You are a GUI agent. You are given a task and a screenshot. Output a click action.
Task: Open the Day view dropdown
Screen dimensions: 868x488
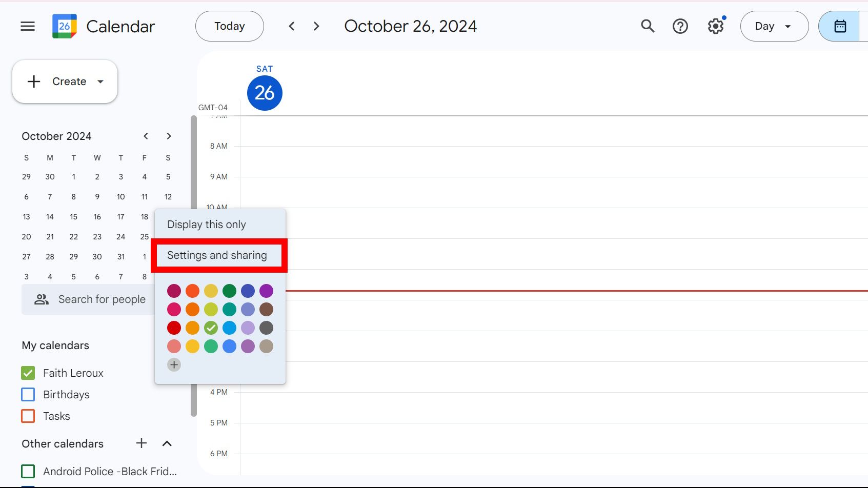(x=774, y=26)
